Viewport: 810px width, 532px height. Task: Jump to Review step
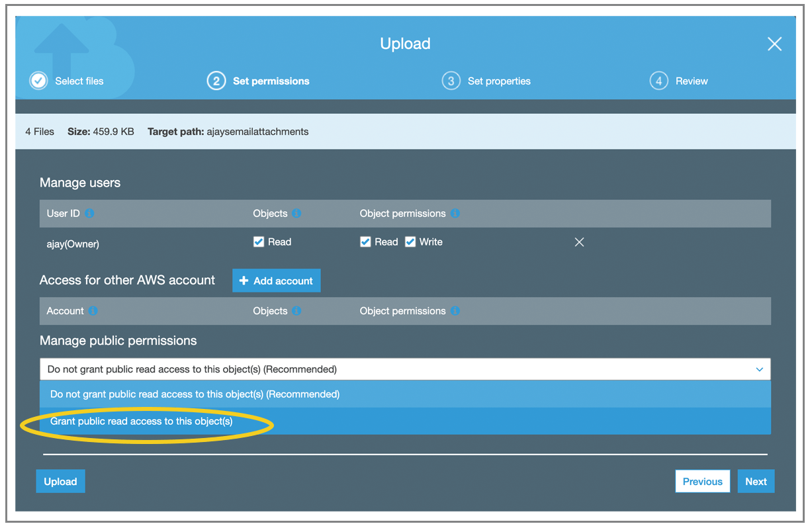tap(692, 81)
